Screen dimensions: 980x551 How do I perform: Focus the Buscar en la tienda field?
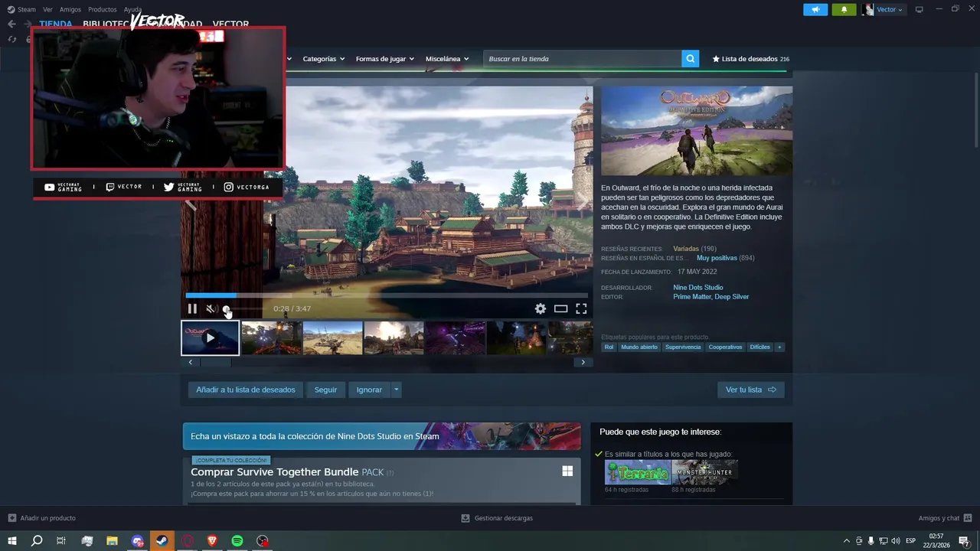(x=582, y=59)
